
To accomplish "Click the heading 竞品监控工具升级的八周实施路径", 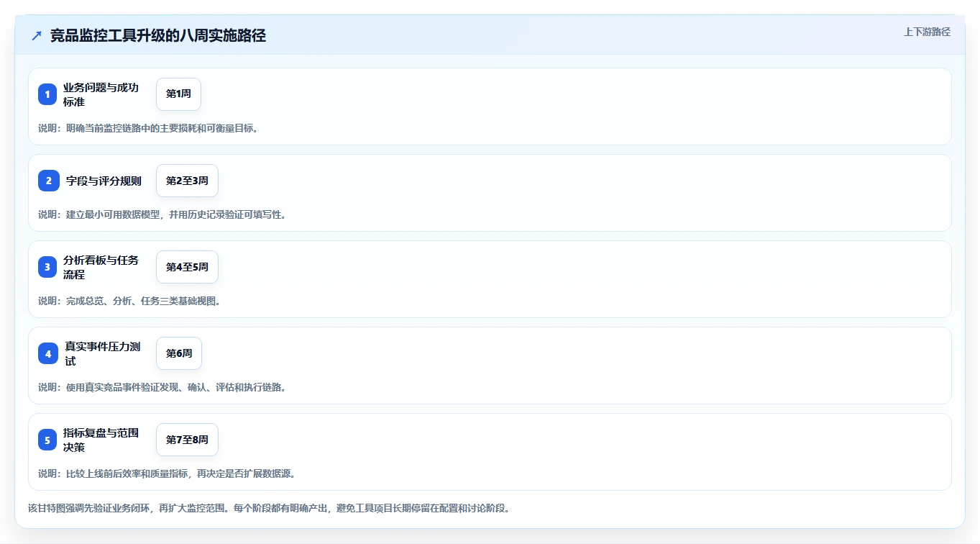I will click(x=158, y=36).
